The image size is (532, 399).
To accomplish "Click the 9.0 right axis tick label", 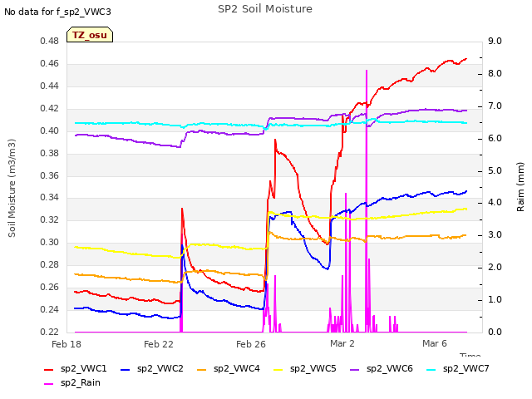I will click(495, 42).
